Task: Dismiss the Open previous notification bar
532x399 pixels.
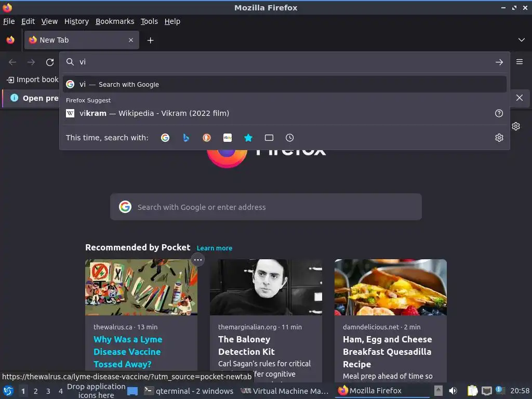Action: [x=519, y=98]
